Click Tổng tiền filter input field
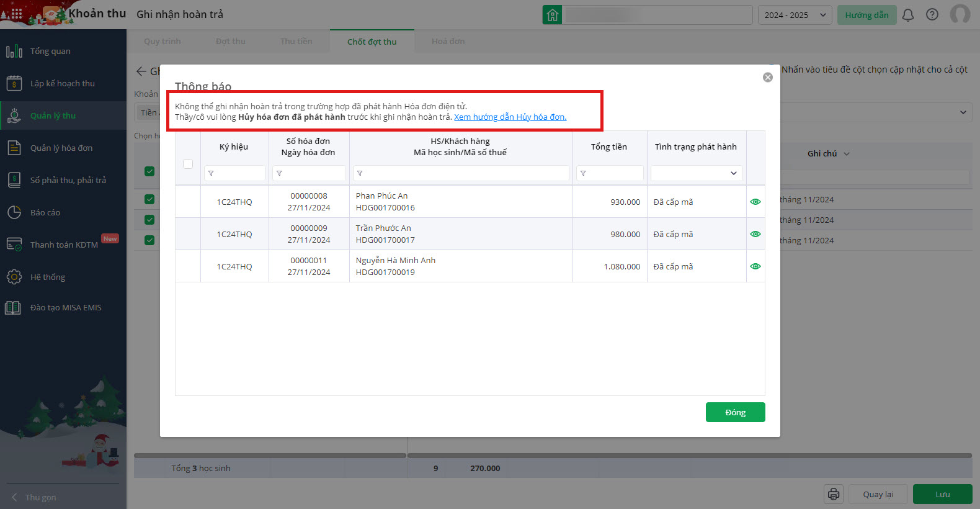 610,173
